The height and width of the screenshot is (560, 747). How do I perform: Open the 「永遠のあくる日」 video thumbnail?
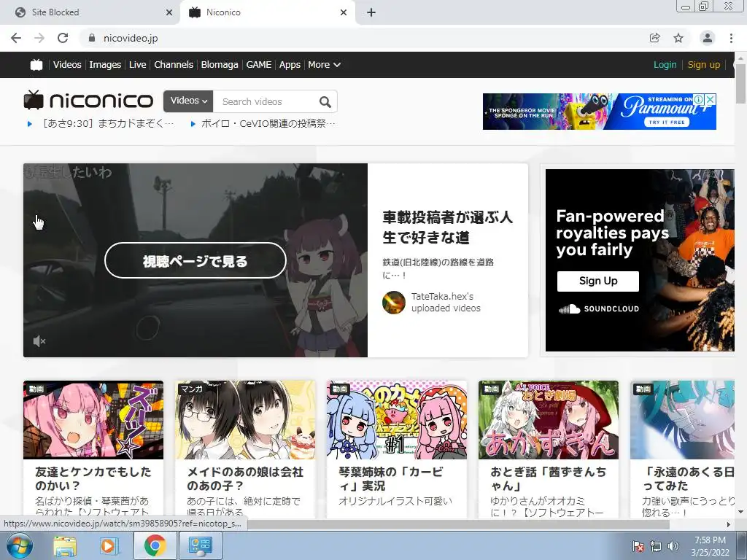(x=682, y=420)
